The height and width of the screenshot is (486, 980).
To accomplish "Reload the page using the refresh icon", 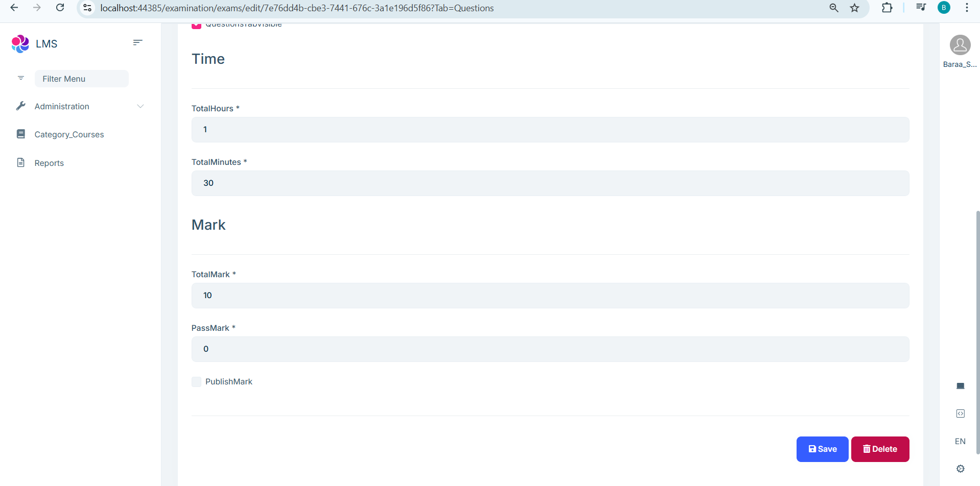I will 60,8.
